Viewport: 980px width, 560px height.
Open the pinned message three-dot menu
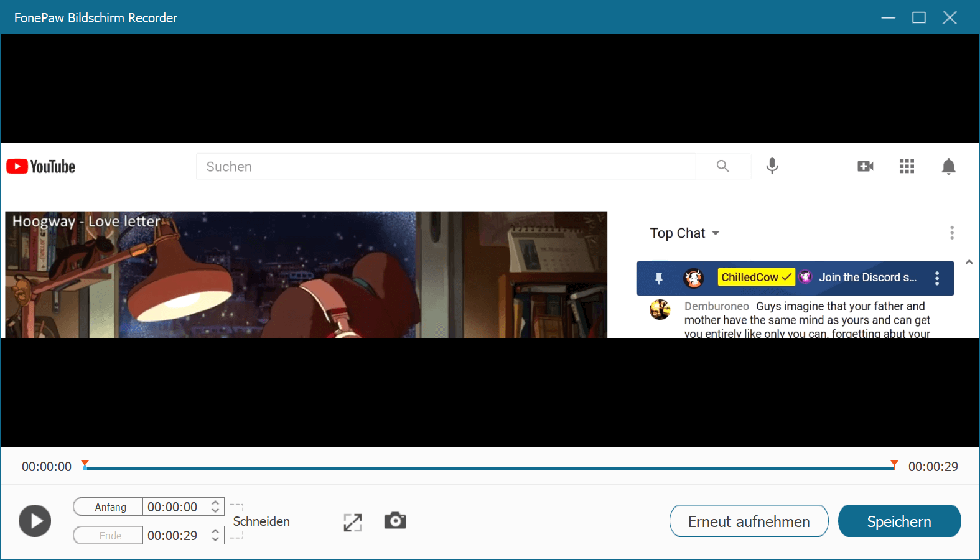coord(937,278)
